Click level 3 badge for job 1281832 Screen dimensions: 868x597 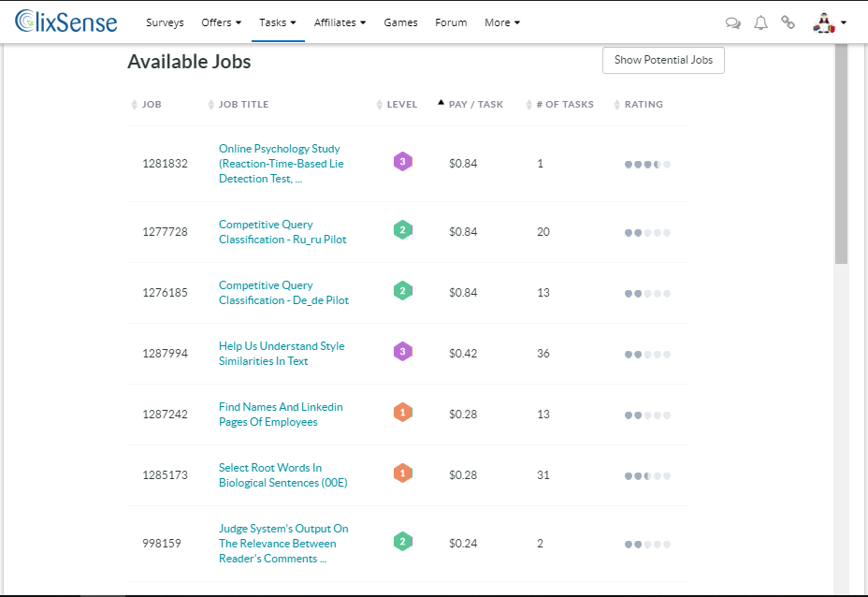(x=403, y=161)
